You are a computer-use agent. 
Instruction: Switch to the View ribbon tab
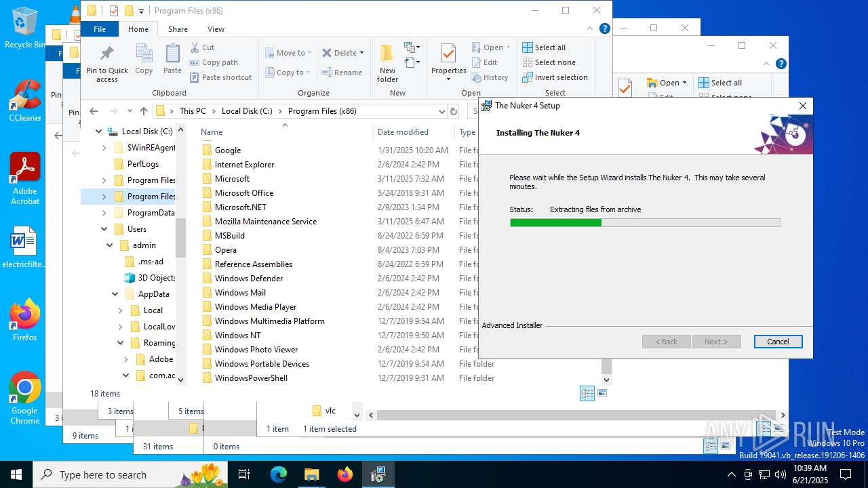point(216,29)
